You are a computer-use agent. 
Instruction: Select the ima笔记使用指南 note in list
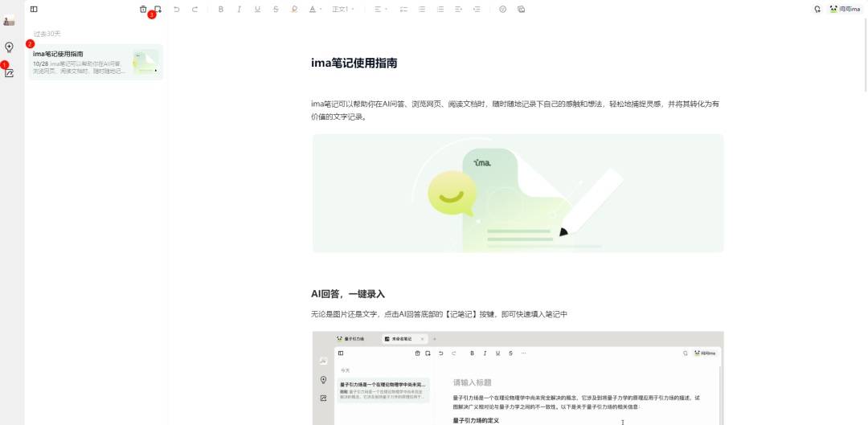pyautogui.click(x=96, y=62)
